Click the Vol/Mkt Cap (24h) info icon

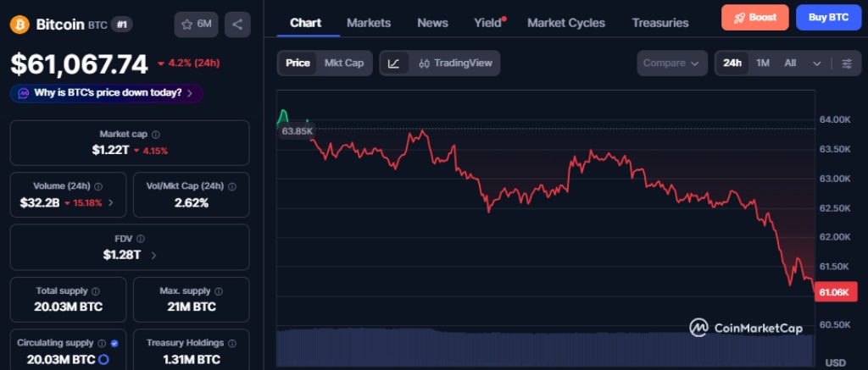tap(232, 186)
